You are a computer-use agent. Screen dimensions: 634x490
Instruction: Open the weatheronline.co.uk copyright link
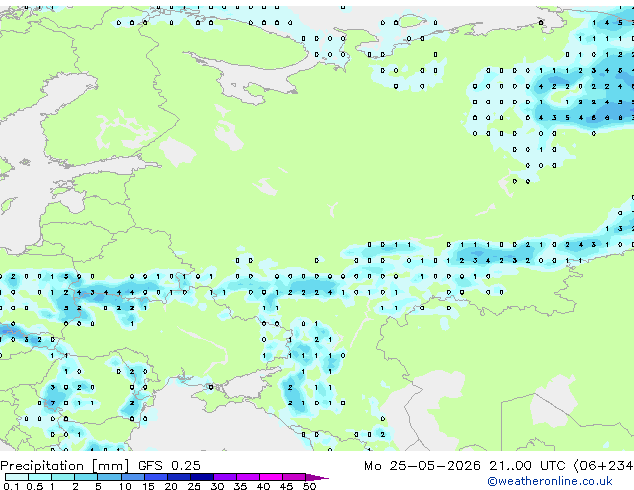click(x=550, y=481)
